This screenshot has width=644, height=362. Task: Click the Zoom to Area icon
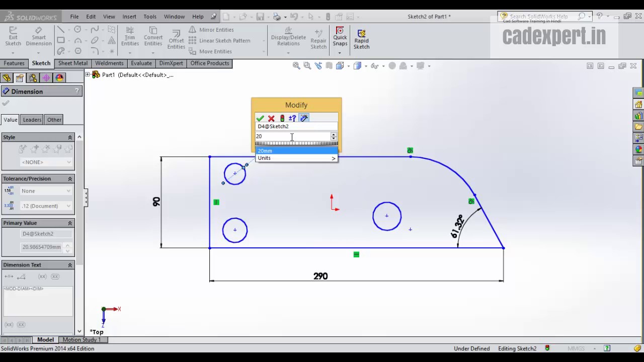(x=307, y=66)
